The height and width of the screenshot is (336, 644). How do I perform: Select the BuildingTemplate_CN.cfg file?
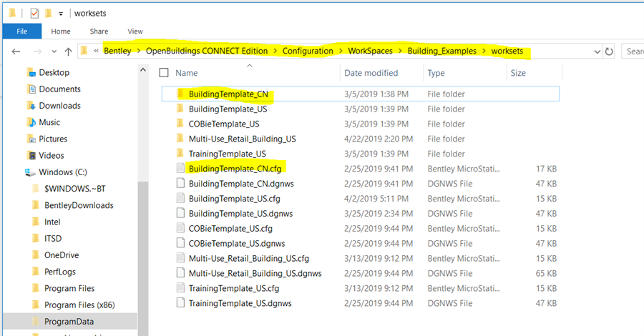[235, 169]
